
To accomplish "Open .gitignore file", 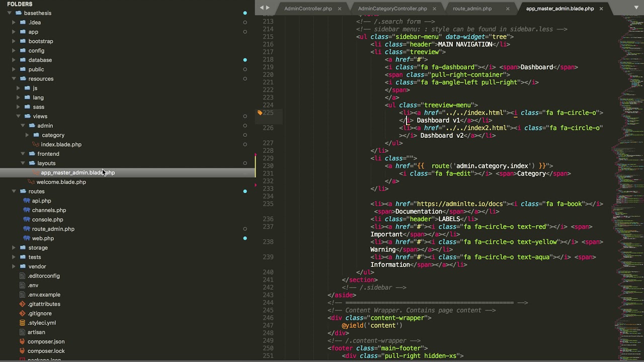I will pyautogui.click(x=40, y=313).
